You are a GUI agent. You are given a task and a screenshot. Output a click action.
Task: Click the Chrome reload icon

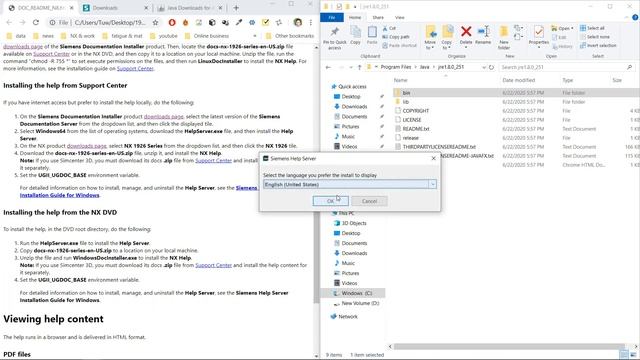(x=36, y=22)
